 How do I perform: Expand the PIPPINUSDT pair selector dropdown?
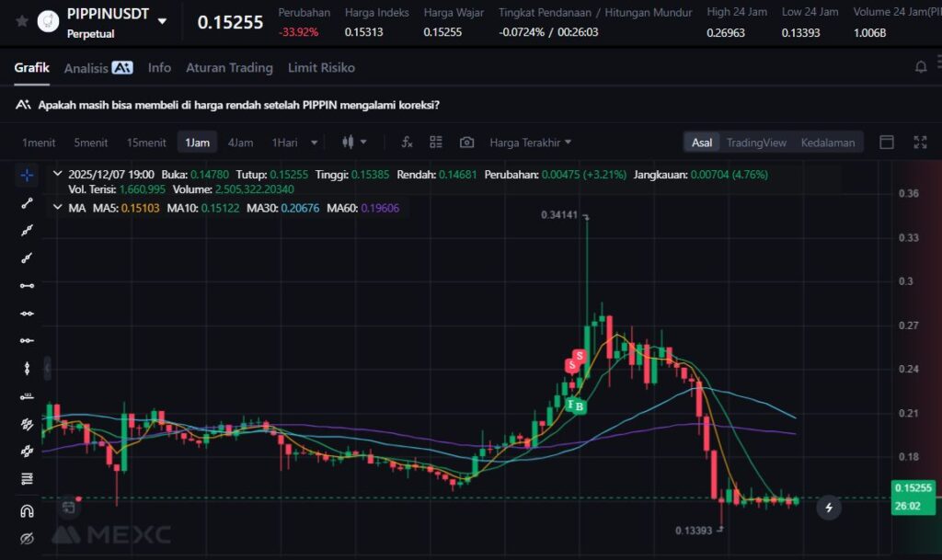pyautogui.click(x=163, y=21)
